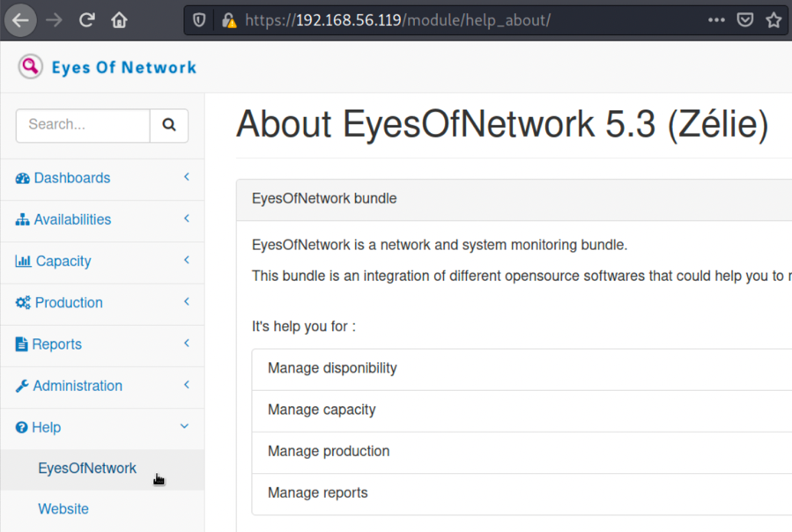Open the Administration menu
The image size is (792, 532).
(102, 386)
